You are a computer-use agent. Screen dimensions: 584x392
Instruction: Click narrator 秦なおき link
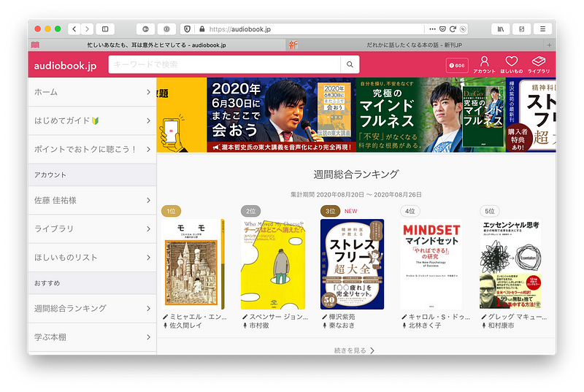342,326
